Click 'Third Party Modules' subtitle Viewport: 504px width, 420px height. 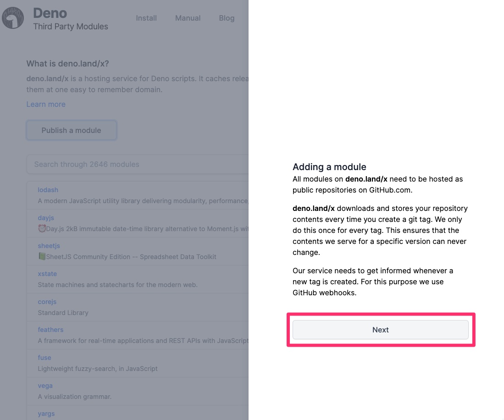[71, 26]
